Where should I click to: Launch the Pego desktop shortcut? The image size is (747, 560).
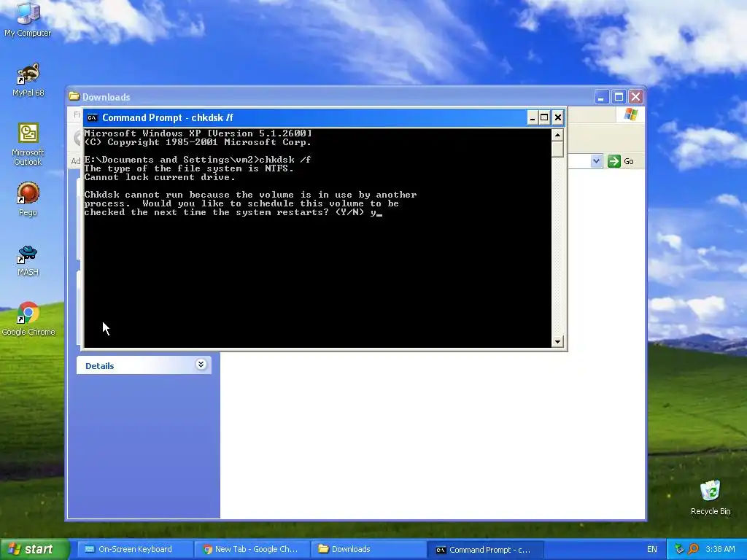tap(28, 199)
